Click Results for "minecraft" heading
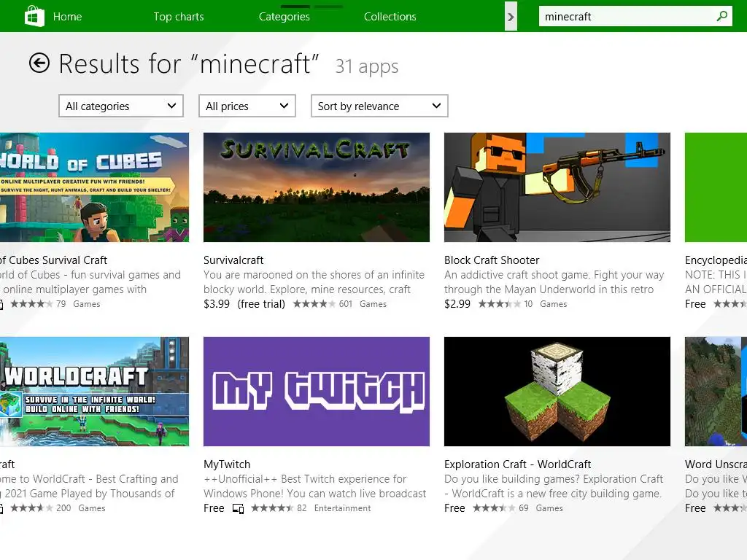This screenshot has width=747, height=560. click(x=189, y=63)
